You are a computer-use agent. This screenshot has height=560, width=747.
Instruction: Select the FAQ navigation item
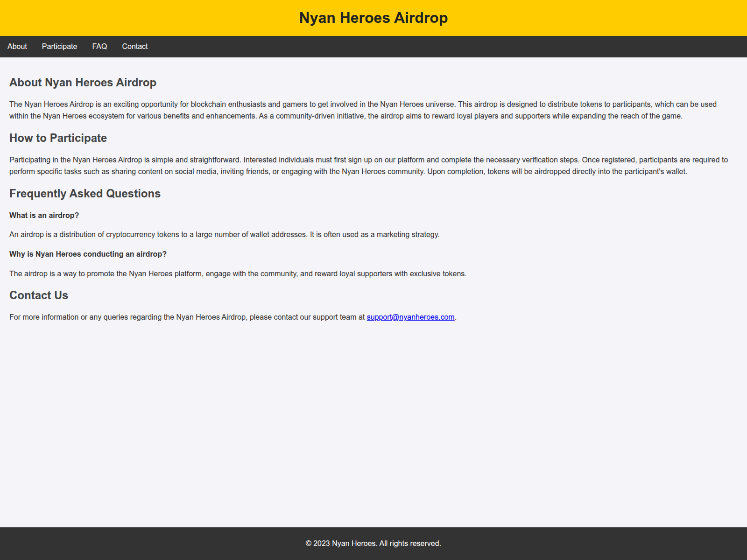click(x=99, y=46)
